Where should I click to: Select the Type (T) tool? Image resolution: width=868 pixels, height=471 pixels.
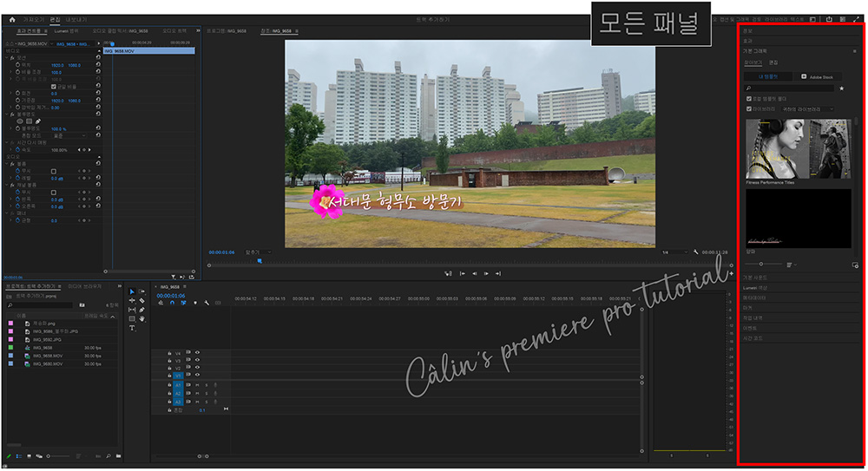132,328
